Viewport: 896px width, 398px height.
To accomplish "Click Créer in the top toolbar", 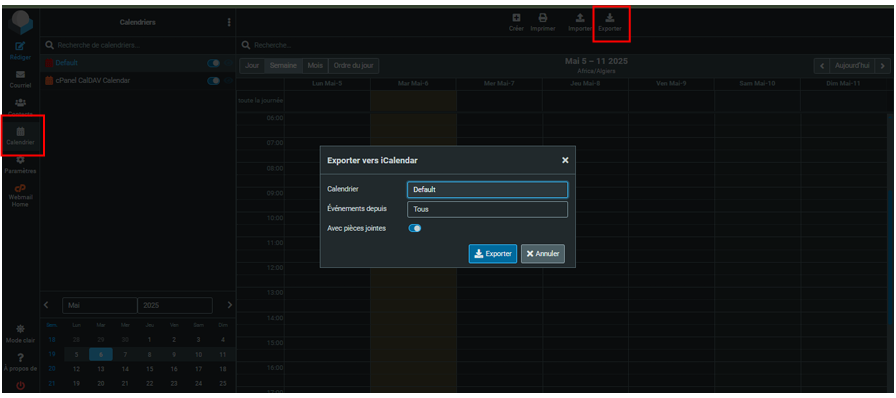I will pyautogui.click(x=516, y=23).
